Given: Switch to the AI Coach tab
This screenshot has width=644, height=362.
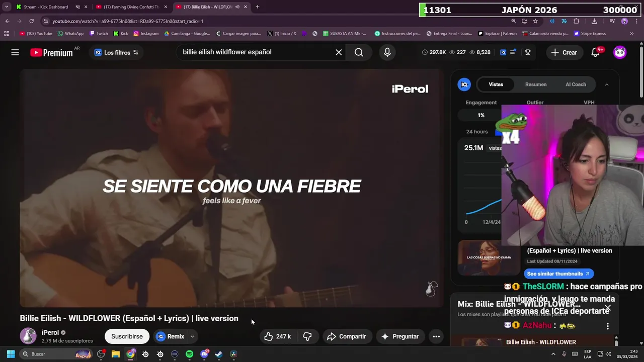Looking at the screenshot, I should [576, 84].
